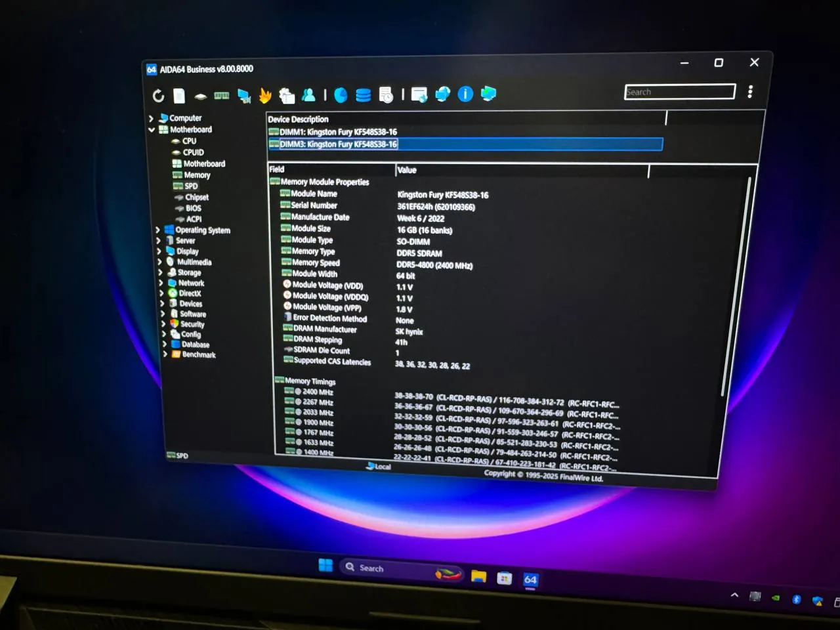Click the Field column header
The image size is (840, 630).
[x=331, y=169]
